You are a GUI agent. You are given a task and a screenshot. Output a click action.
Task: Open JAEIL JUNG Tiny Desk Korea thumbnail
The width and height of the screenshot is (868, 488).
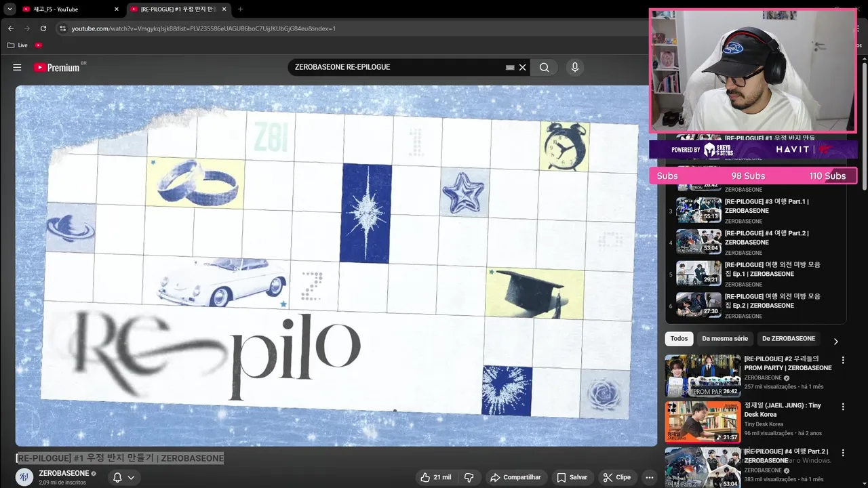point(703,422)
